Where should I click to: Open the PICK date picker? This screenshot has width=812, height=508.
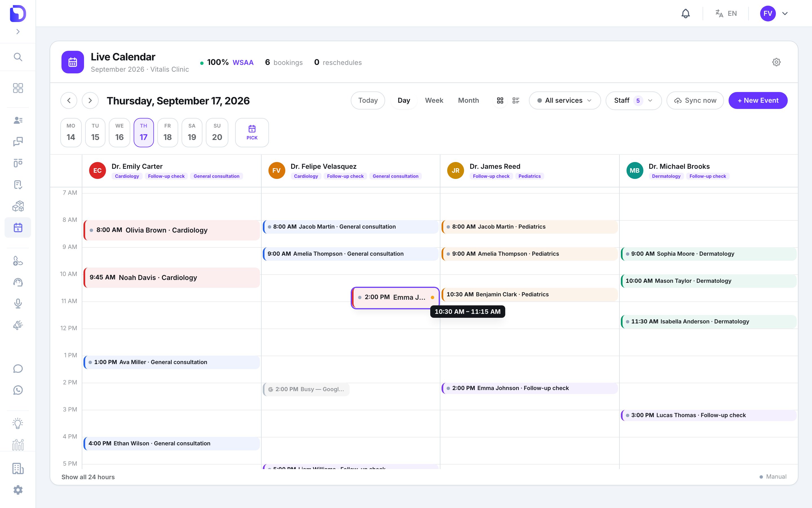[252, 132]
